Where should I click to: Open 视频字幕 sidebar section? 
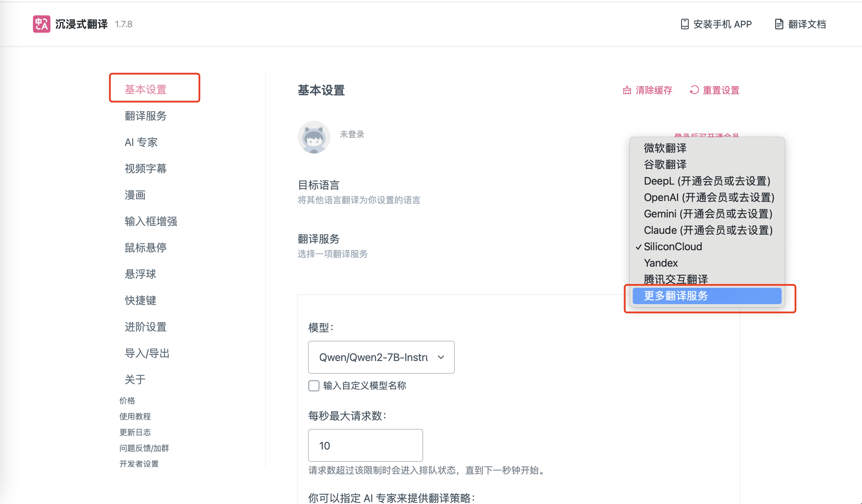[x=145, y=168]
